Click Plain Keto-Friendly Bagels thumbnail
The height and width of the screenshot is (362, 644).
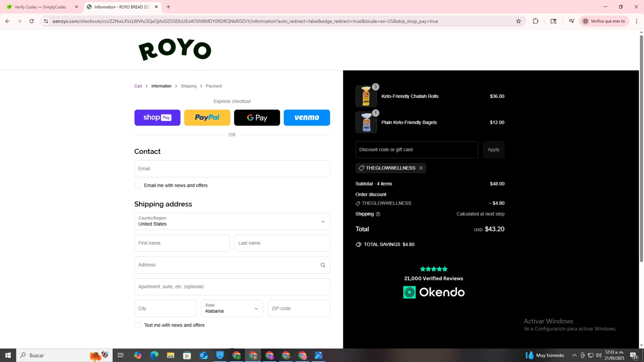click(x=366, y=122)
